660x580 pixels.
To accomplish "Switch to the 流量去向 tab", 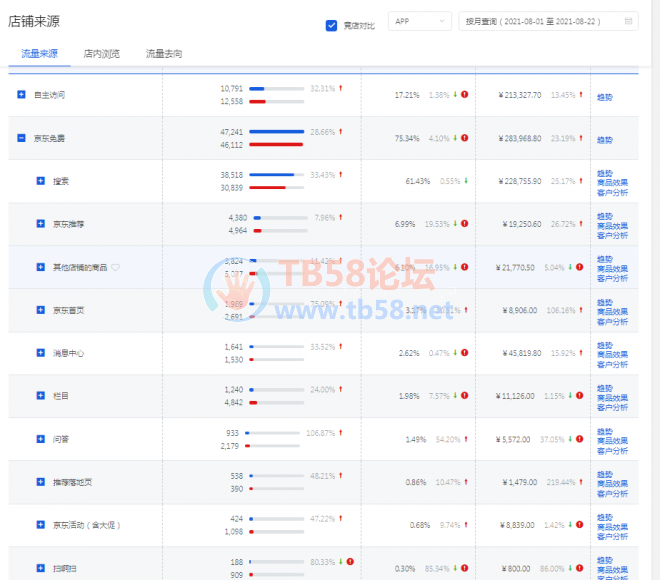I will (164, 54).
